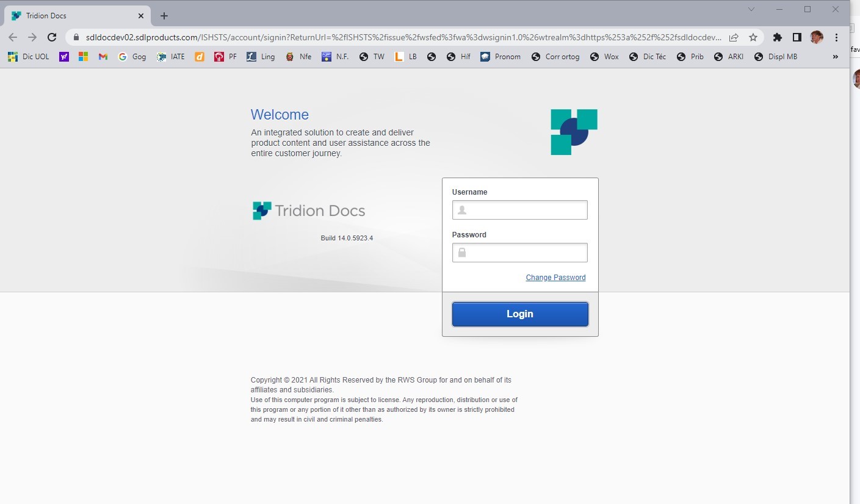Open the Gog Google bookmark

point(132,57)
